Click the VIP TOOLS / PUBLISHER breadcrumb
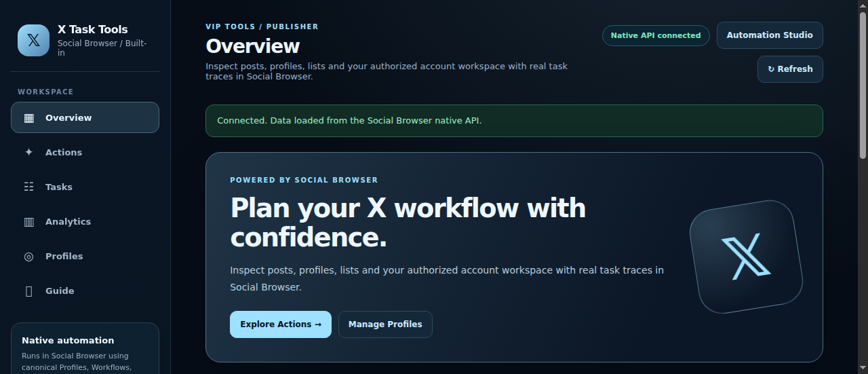Screen dimensions: 868x374 coord(262,26)
